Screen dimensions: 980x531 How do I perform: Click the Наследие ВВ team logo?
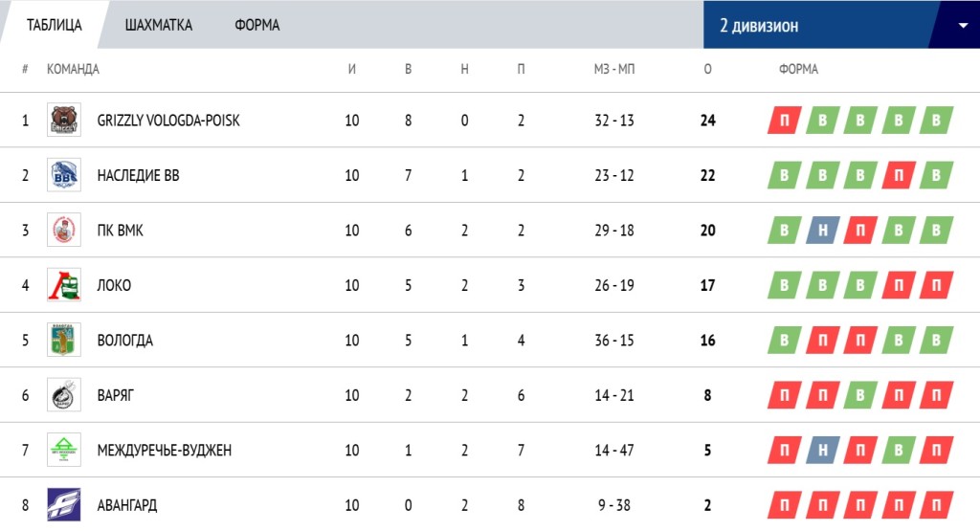tap(64, 175)
